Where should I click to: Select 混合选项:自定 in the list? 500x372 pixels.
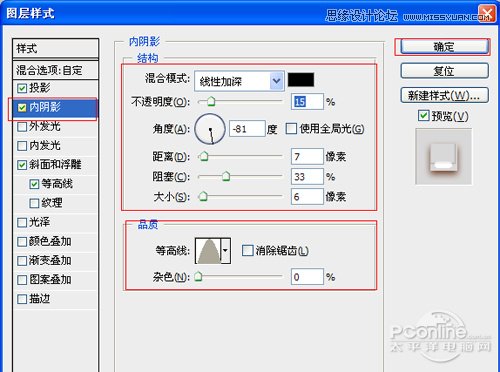tap(55, 70)
